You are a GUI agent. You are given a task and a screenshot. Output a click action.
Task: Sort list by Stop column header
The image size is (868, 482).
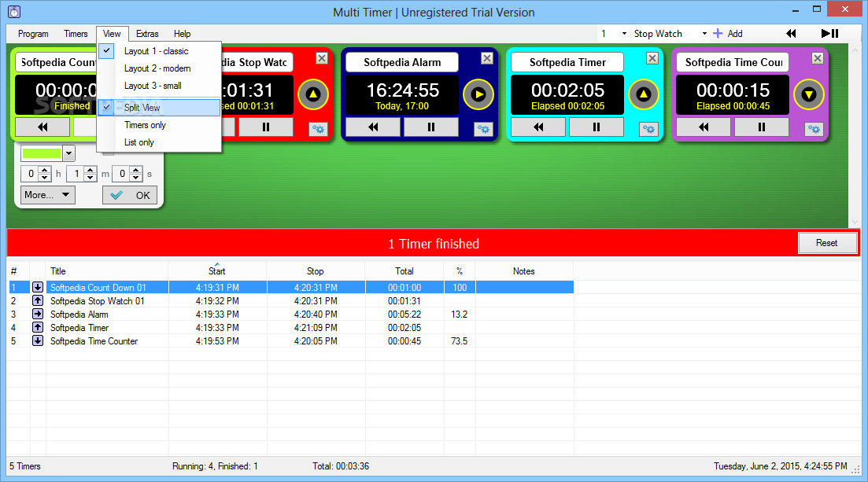point(316,271)
